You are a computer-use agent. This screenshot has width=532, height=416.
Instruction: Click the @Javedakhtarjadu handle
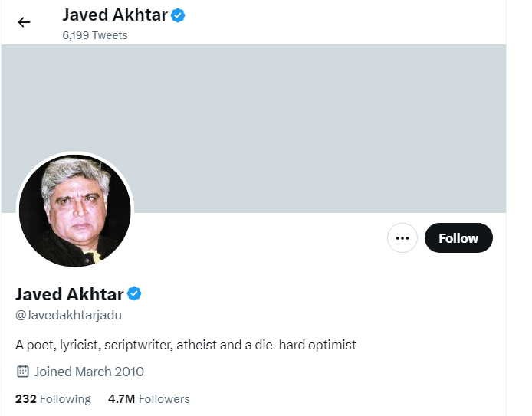click(x=69, y=315)
